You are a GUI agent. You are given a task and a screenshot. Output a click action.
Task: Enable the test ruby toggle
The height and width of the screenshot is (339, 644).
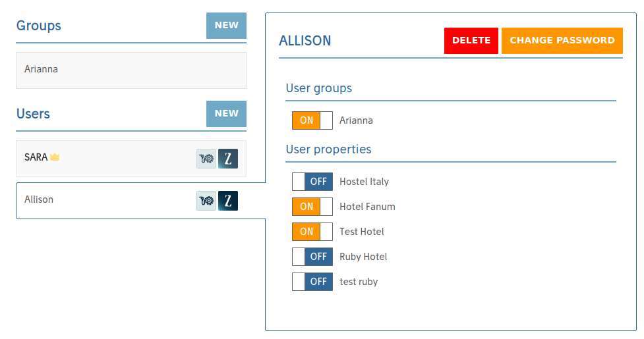tap(312, 282)
